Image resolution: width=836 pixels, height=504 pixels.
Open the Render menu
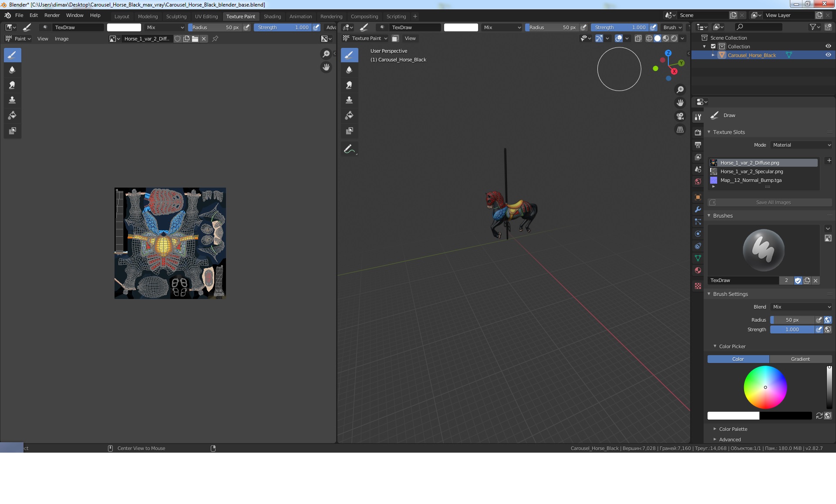[x=52, y=15]
